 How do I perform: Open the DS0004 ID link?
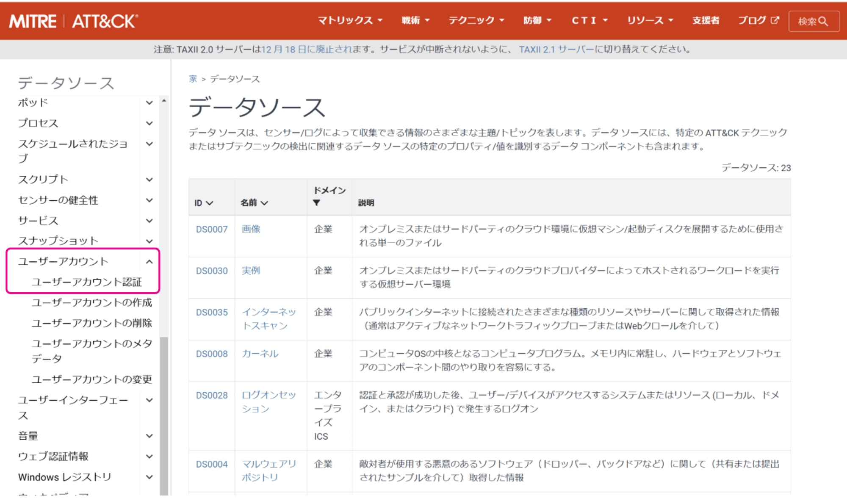[212, 465]
